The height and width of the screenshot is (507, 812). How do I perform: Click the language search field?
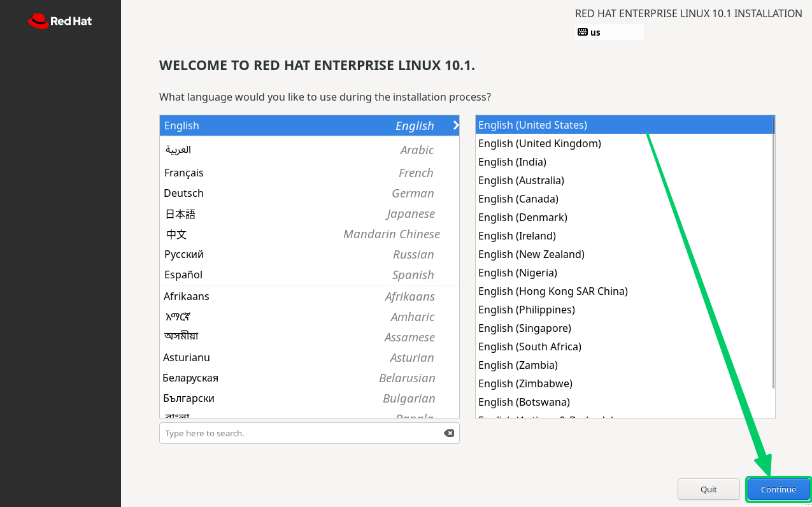tap(310, 433)
